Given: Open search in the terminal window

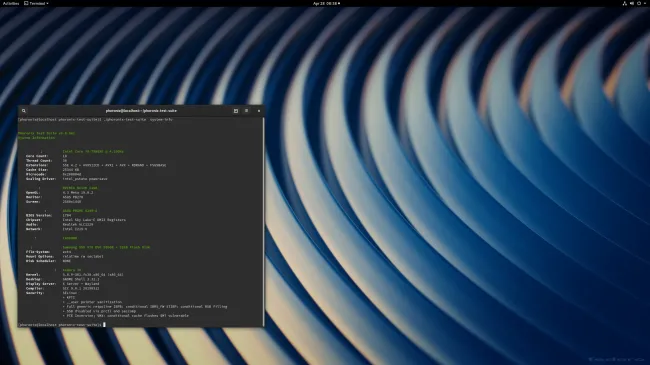Looking at the screenshot, I should coord(24,111).
